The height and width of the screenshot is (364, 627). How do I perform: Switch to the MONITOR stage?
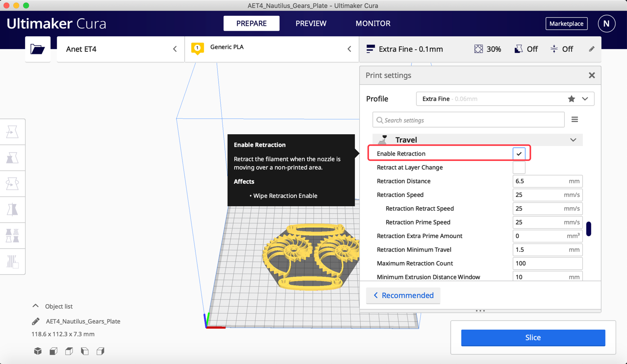tap(373, 24)
